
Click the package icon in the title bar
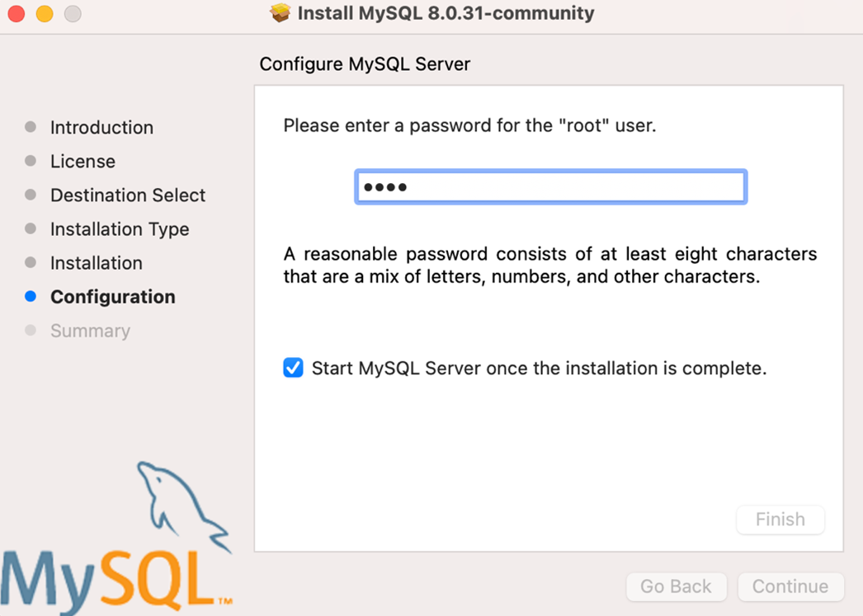click(281, 13)
